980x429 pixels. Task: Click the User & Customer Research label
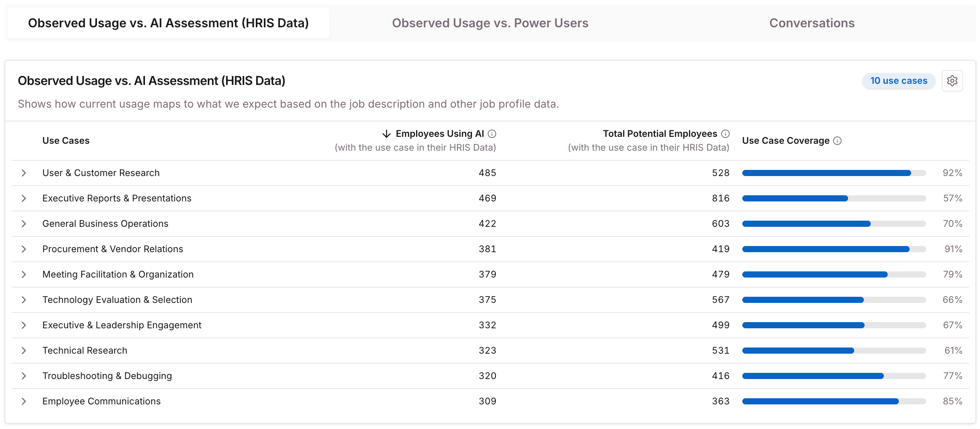pyautogui.click(x=101, y=173)
